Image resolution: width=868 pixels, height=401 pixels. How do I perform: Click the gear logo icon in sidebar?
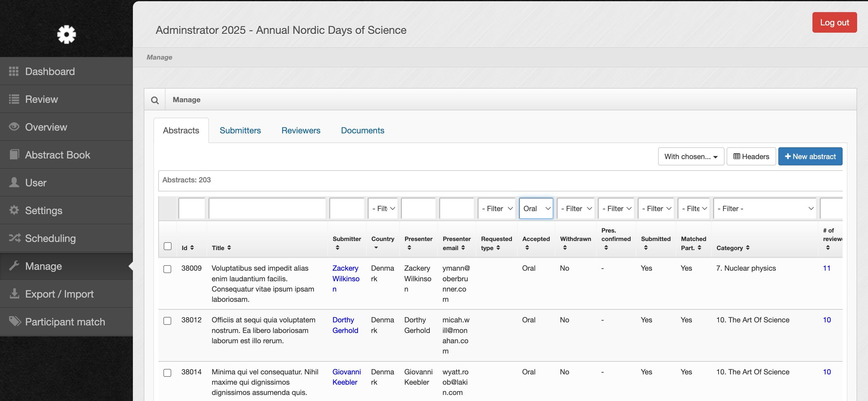[x=66, y=34]
